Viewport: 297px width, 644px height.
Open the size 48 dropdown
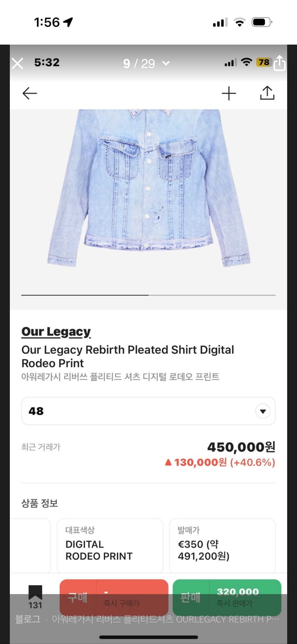pos(148,411)
